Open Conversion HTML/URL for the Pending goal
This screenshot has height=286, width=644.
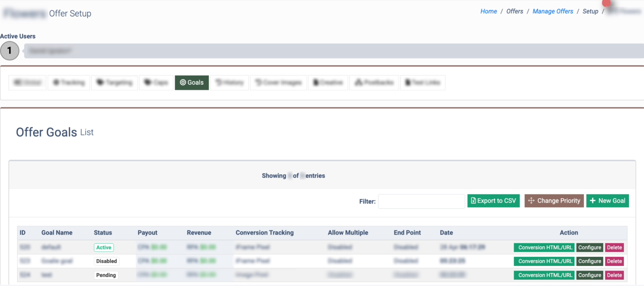point(545,275)
